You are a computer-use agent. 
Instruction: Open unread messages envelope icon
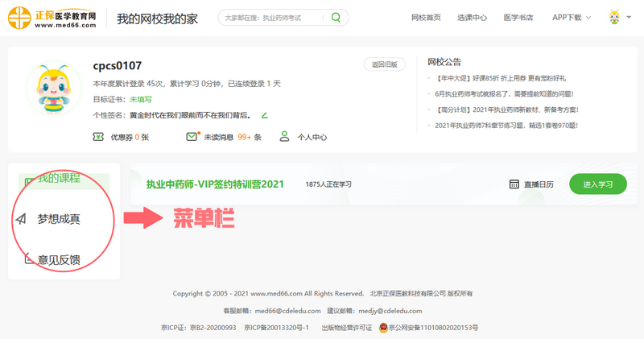pyautogui.click(x=192, y=137)
